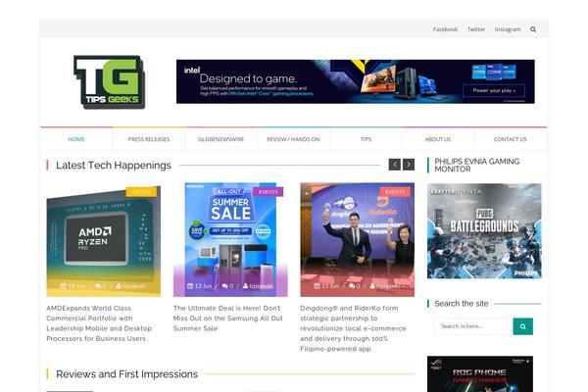Open the Dingdong RiderKo article thumbnail
Image resolution: width=588 pixels, height=392 pixels.
(358, 240)
